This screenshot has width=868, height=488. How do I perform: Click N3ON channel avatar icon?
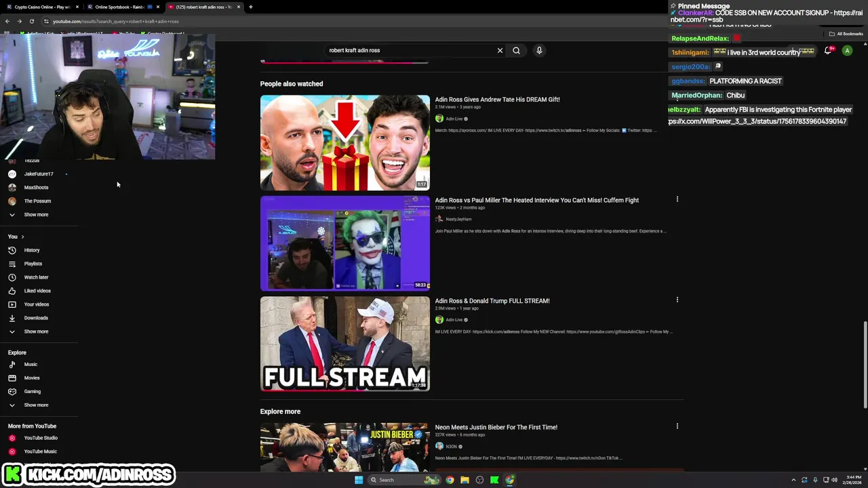click(x=439, y=446)
